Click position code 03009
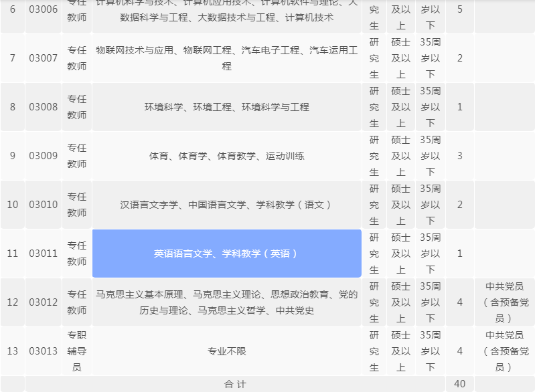535x392 pixels. (x=44, y=156)
